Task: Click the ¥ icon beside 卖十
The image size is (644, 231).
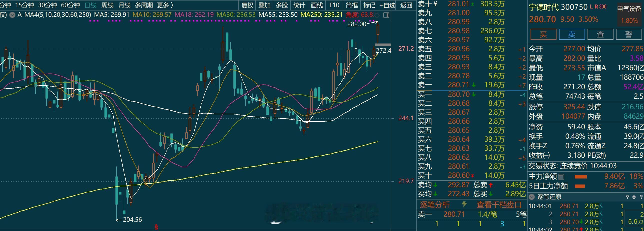Action: [x=435, y=4]
